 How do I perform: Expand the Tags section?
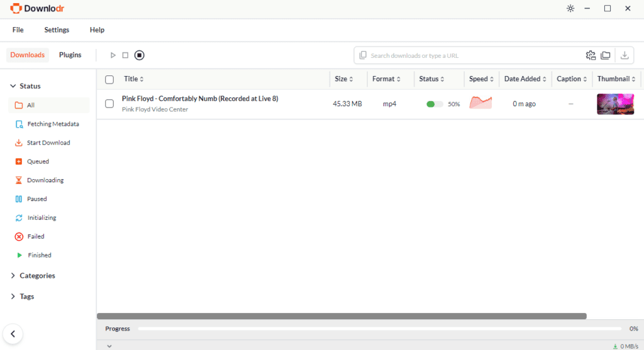[13, 296]
